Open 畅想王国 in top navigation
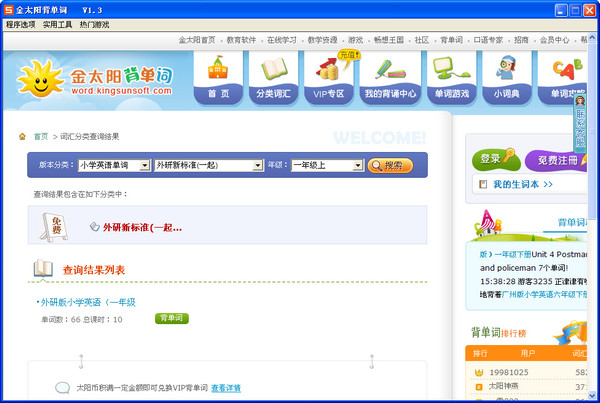Screen dimensions: 600x403 [389, 40]
